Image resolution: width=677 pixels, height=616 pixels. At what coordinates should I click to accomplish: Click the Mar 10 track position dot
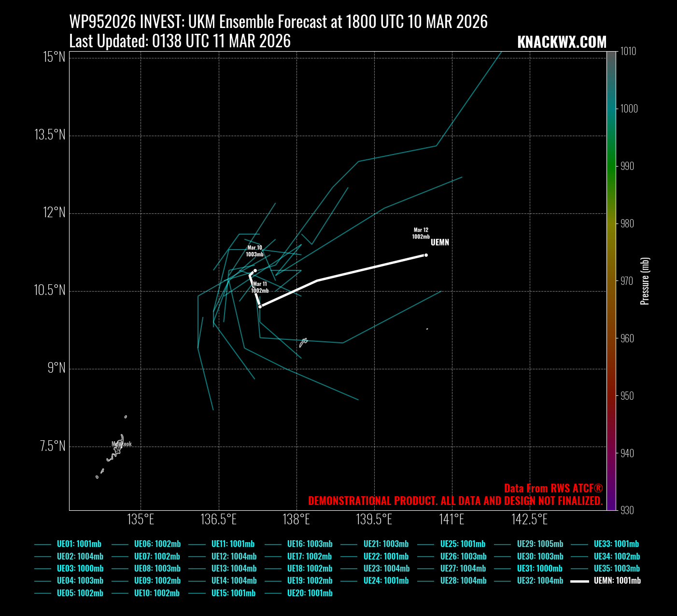coord(255,271)
